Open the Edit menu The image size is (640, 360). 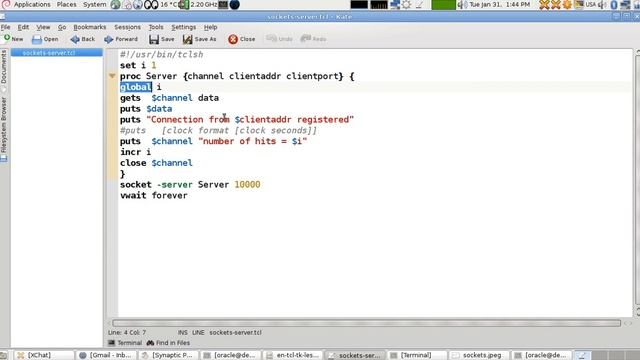23,27
